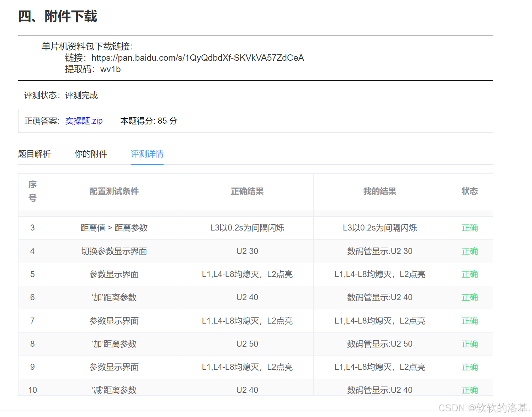Open the 实操题.zip answer link
This screenshot has width=532, height=417.
[x=84, y=121]
